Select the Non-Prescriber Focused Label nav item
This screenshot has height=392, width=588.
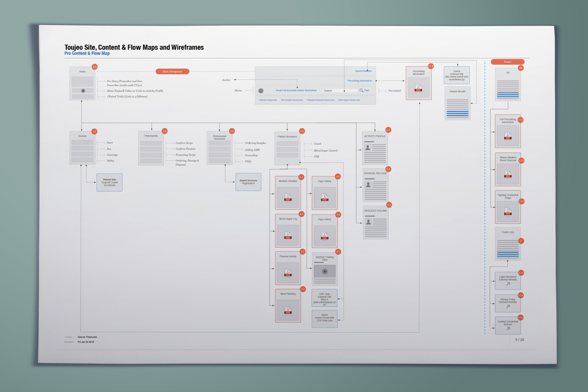click(x=292, y=100)
